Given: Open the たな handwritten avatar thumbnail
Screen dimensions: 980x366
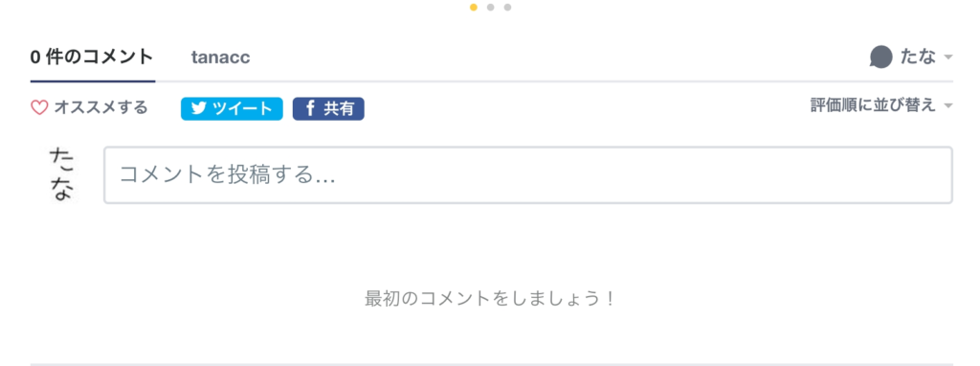Looking at the screenshot, I should (62, 175).
